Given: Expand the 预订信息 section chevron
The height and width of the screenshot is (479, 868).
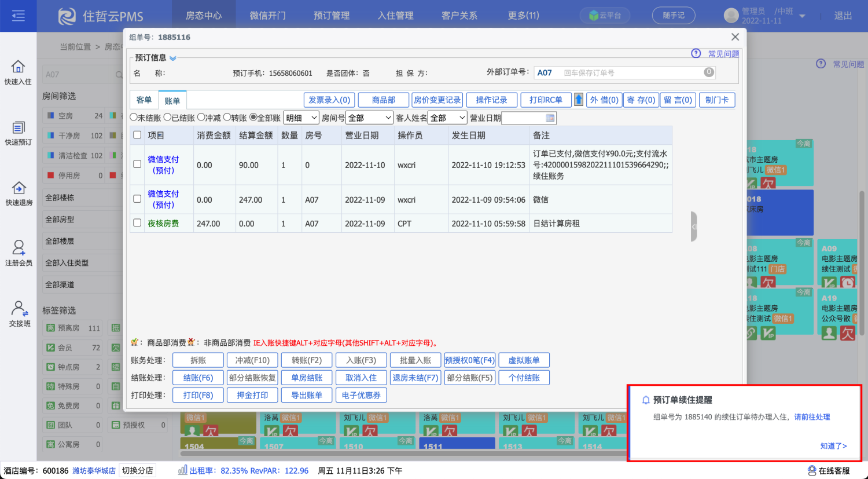Looking at the screenshot, I should (173, 58).
